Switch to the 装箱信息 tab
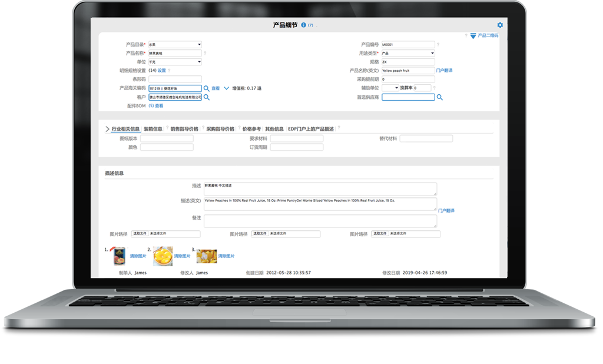The width and height of the screenshot is (603, 364). [x=153, y=128]
